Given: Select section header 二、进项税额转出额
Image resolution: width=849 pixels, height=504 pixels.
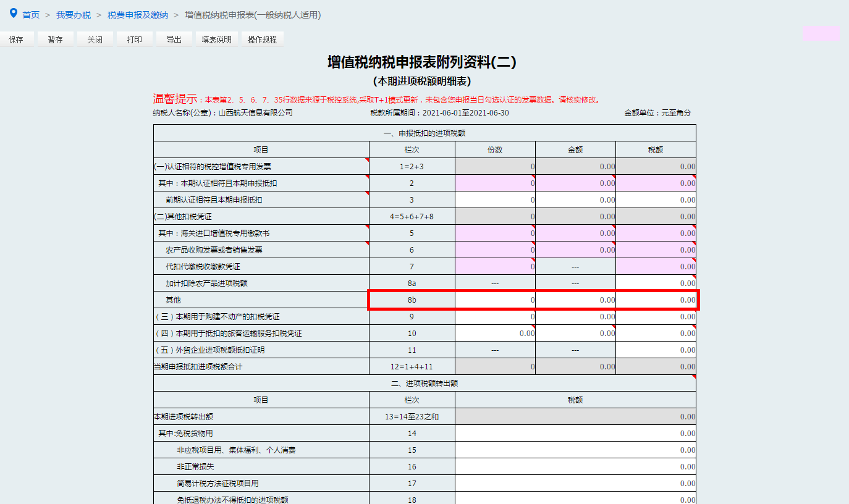Looking at the screenshot, I should click(x=425, y=384).
